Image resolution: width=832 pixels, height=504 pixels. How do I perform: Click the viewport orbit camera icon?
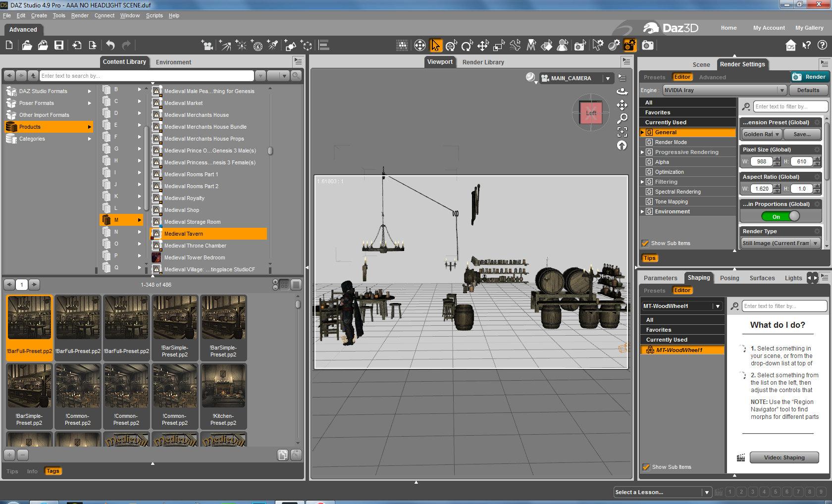[x=622, y=92]
